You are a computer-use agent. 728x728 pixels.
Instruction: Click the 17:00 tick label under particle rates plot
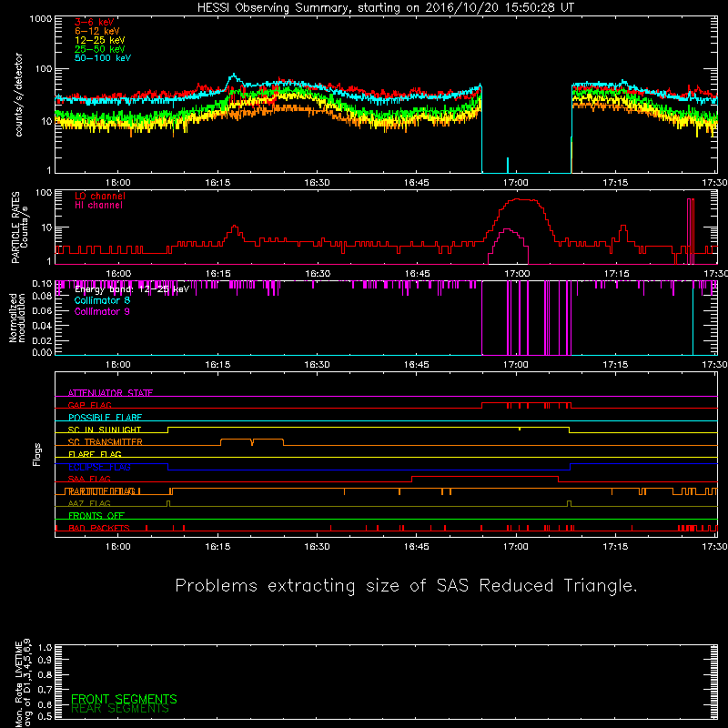tap(517, 274)
